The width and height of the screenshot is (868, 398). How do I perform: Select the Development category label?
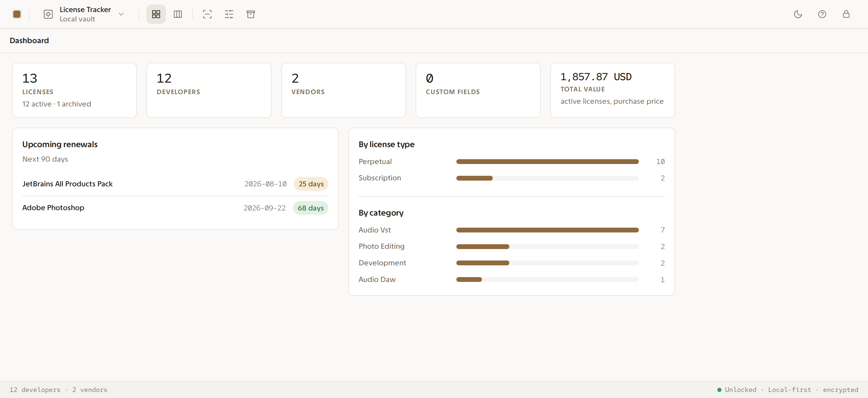382,263
